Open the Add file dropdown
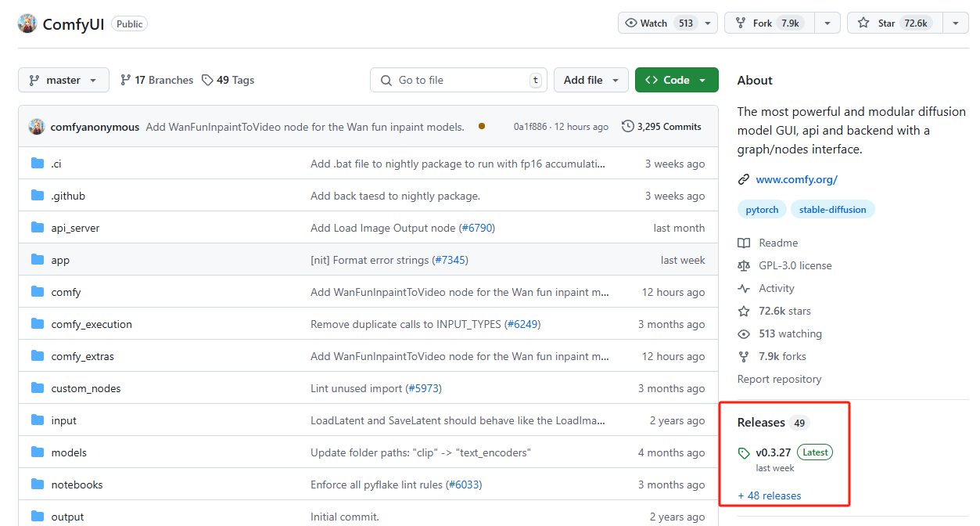Screen dimensions: 980x526 point(591,80)
